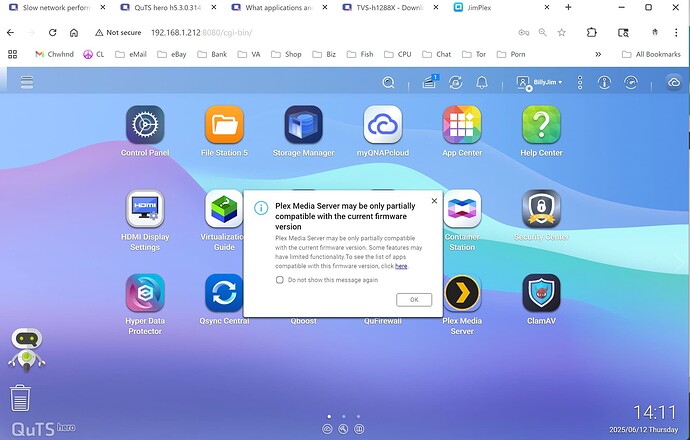Open event notifications bell
Screen dimensions: 690x440
click(x=482, y=82)
